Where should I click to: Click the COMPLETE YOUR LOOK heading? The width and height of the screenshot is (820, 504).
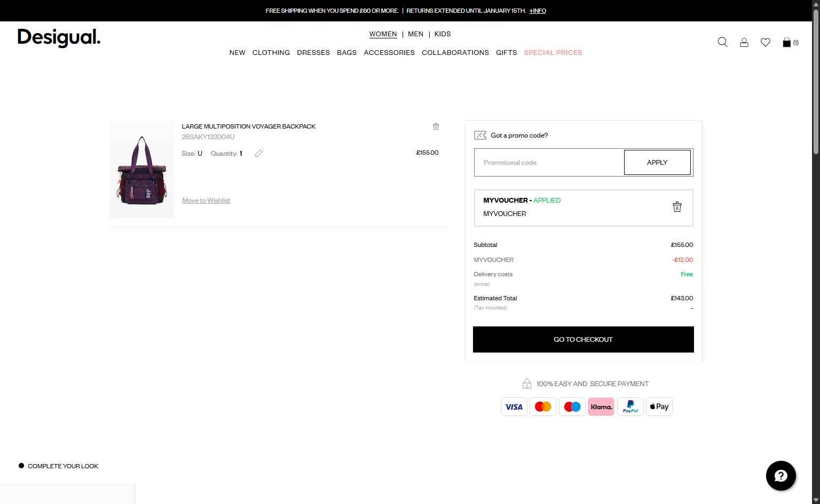(63, 466)
